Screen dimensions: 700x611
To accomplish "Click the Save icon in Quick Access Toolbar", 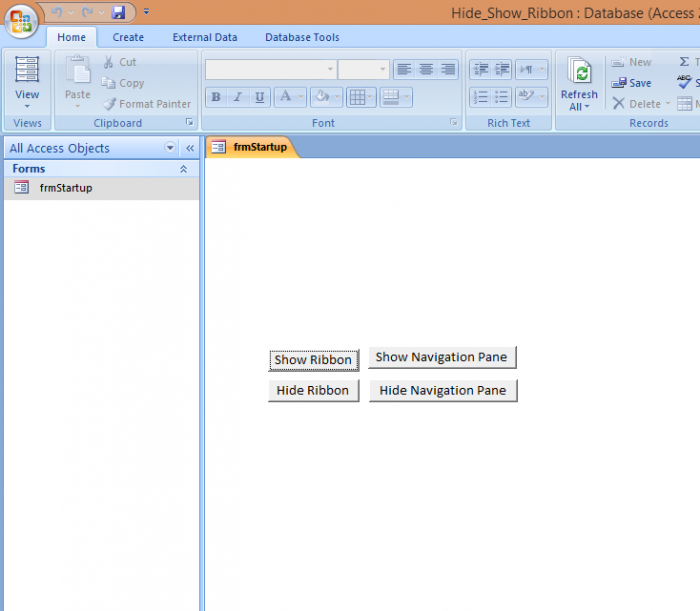I will tap(118, 12).
